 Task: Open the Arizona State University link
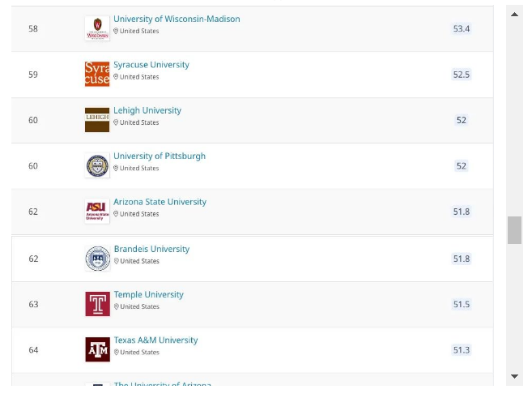[160, 202]
